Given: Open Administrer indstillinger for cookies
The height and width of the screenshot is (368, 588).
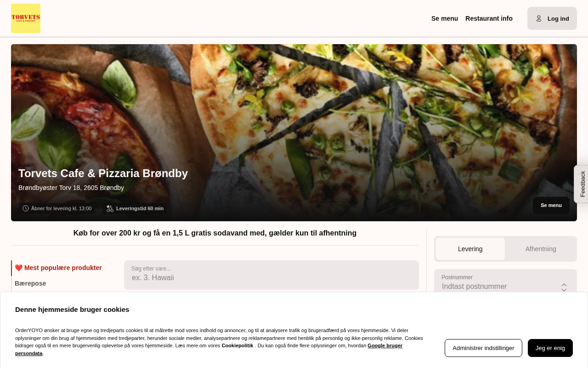Looking at the screenshot, I should (483, 348).
